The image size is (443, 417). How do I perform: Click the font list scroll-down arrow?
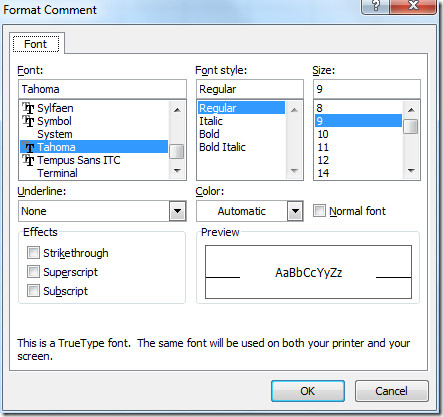(177, 171)
